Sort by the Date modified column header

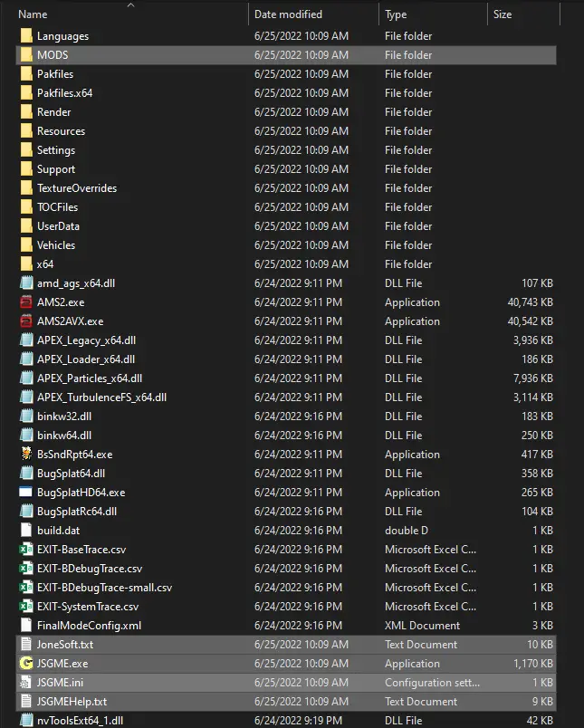click(x=288, y=14)
